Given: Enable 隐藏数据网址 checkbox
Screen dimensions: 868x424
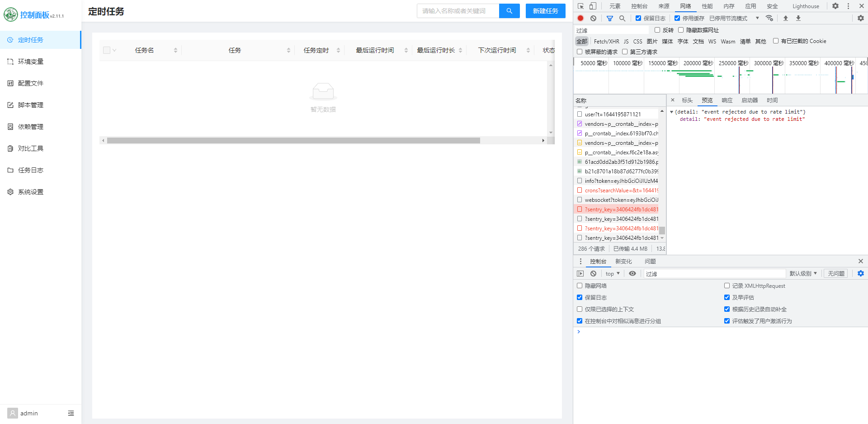Looking at the screenshot, I should point(681,30).
